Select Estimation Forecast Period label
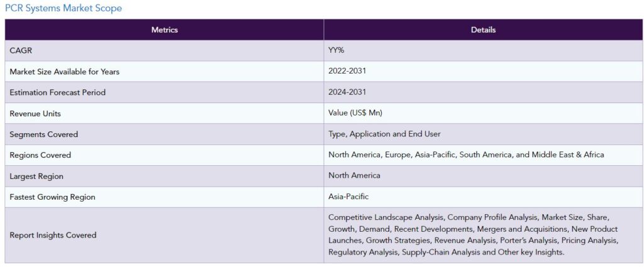Screen dimensions: 644x267 pyautogui.click(x=57, y=93)
